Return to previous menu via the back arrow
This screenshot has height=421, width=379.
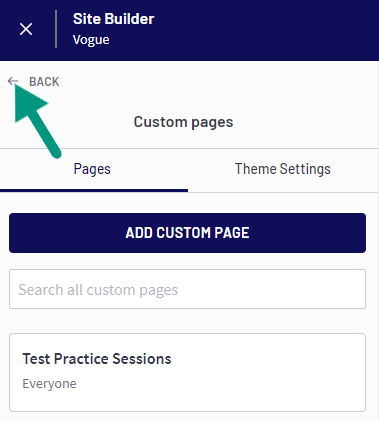pyautogui.click(x=13, y=81)
